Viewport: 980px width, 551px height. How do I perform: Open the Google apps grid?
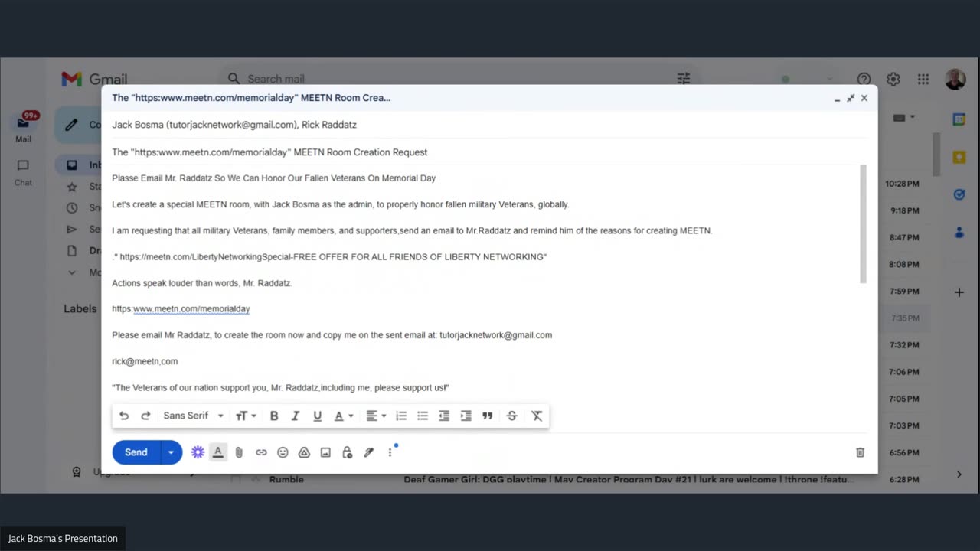(x=923, y=79)
